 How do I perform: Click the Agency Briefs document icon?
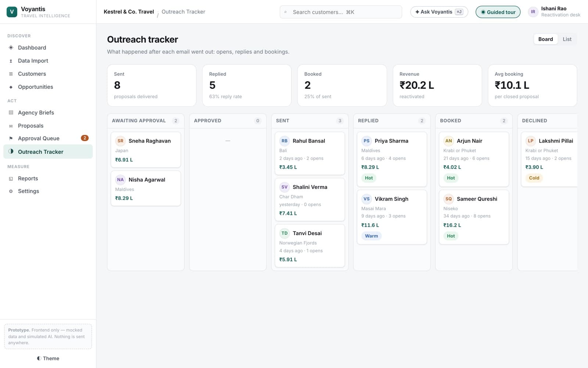point(11,113)
